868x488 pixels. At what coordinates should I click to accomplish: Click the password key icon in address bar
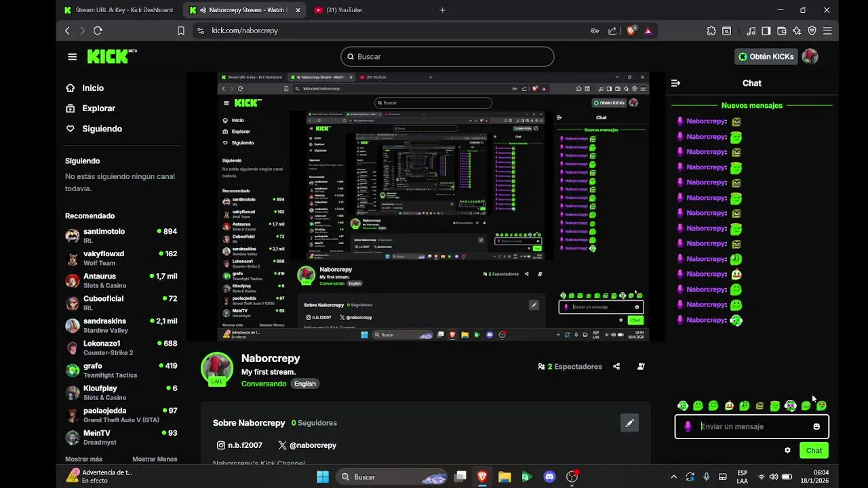[x=595, y=30]
